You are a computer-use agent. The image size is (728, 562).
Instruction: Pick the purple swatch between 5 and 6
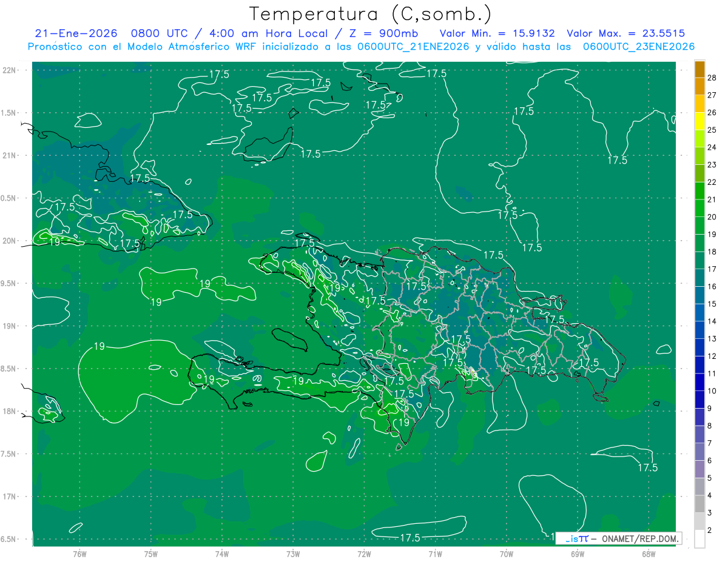coord(699,469)
